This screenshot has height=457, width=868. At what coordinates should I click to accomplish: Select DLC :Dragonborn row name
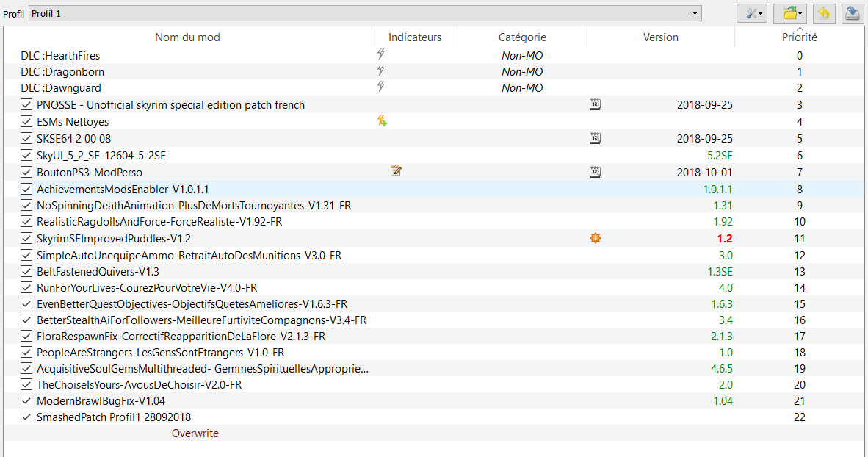tap(62, 71)
